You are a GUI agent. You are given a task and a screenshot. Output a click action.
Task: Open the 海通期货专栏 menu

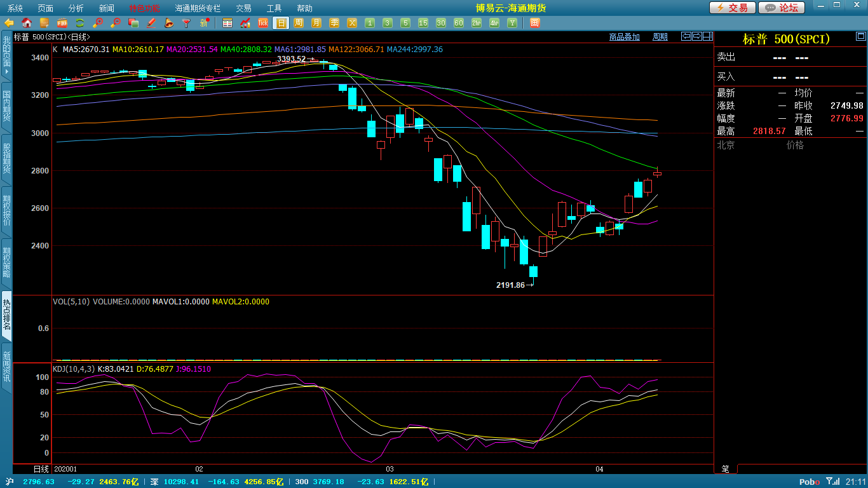point(198,8)
